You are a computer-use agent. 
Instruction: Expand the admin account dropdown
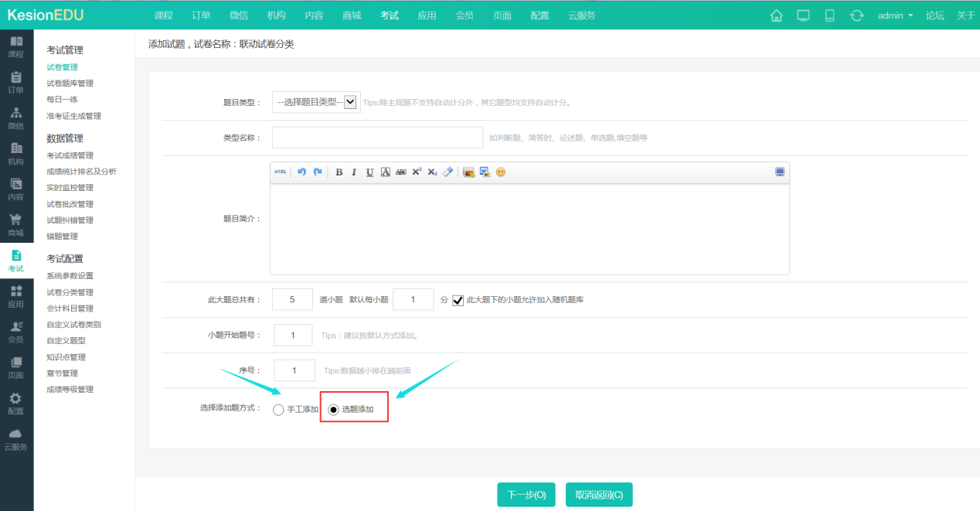895,15
